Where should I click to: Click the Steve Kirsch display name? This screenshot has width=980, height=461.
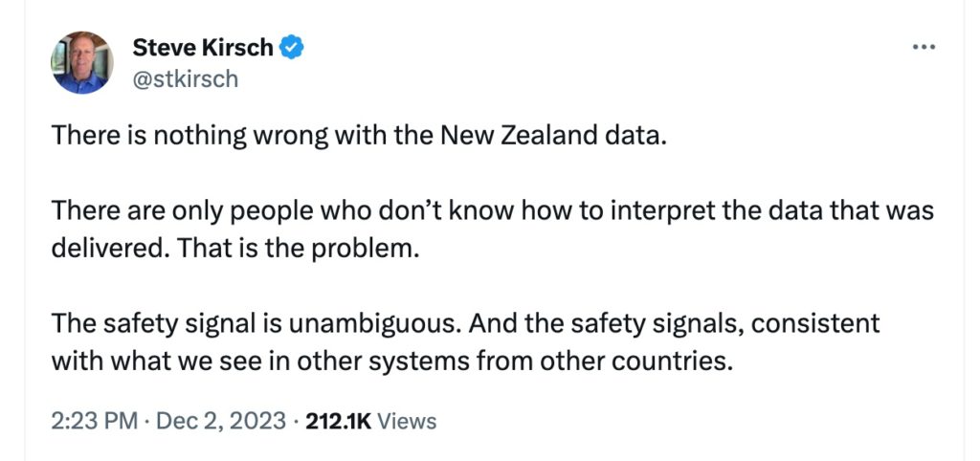pyautogui.click(x=203, y=47)
